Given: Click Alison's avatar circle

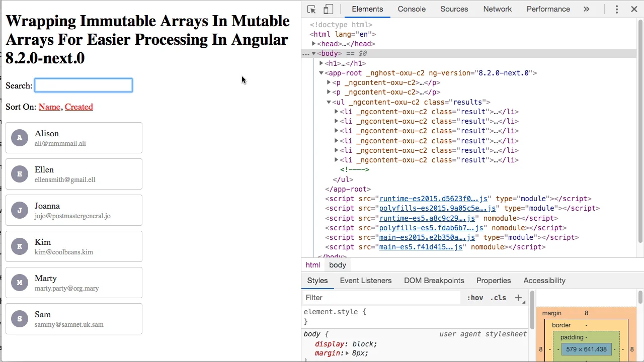Looking at the screenshot, I should pos(20,138).
